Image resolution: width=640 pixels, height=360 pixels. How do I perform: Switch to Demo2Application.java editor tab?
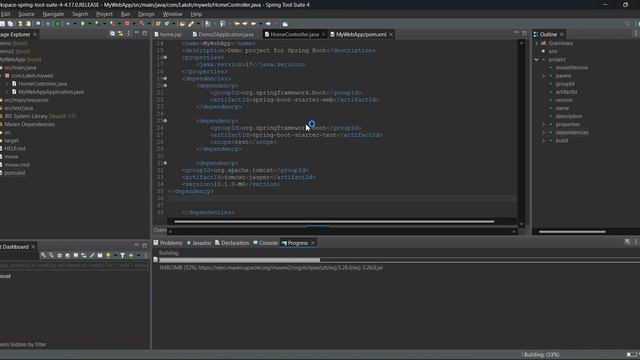223,35
